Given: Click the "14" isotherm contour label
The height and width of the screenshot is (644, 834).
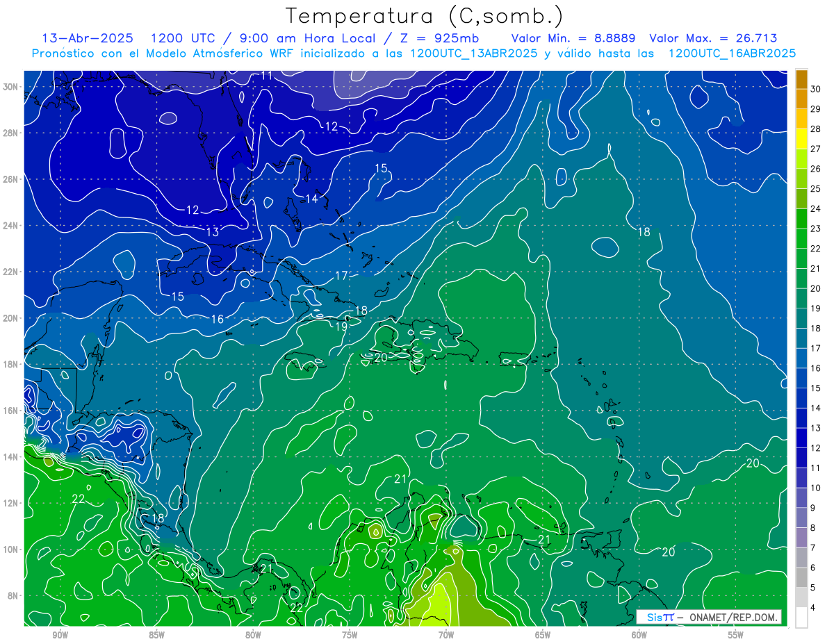Looking at the screenshot, I should point(312,199).
